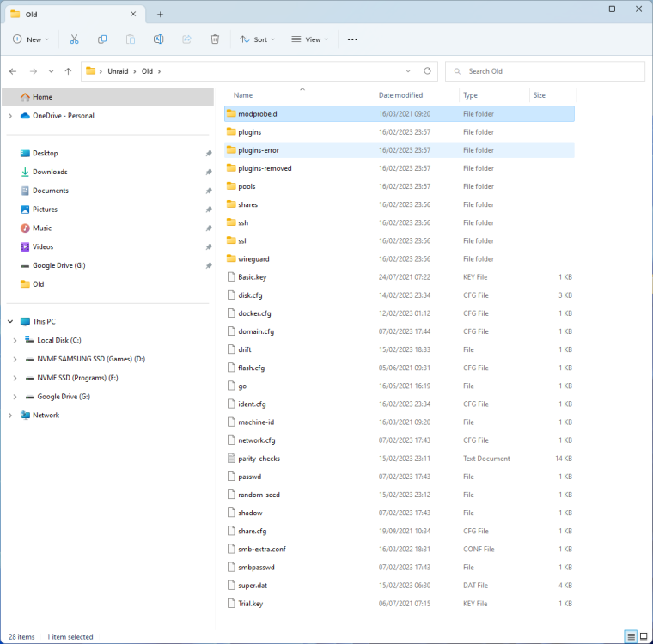
Task: Collapse the This PC tree node
Action: 10,321
